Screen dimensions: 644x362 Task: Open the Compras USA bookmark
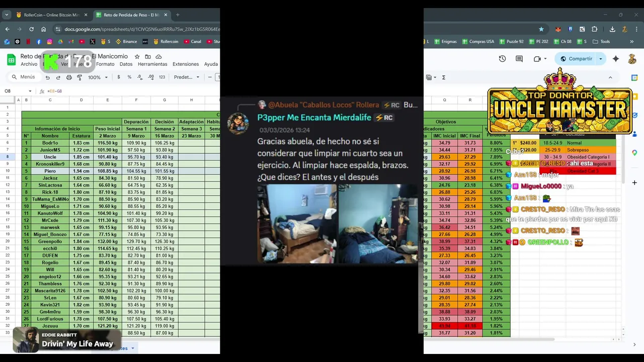click(478, 42)
